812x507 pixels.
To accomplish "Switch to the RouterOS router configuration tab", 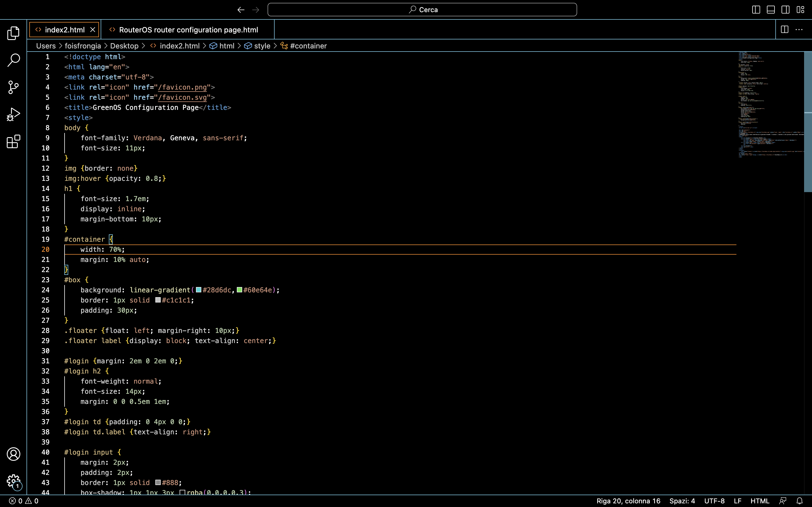I will (189, 30).
